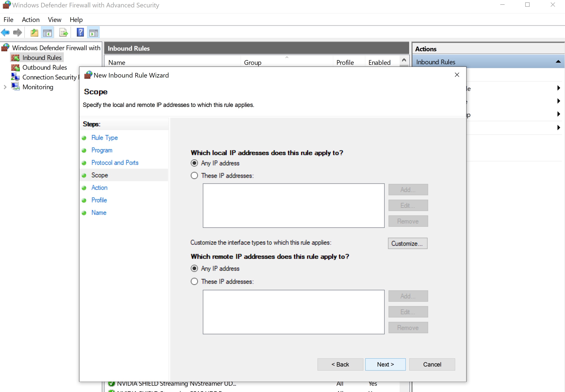Click the root Windows Defender Firewall tree icon

[x=5, y=47]
